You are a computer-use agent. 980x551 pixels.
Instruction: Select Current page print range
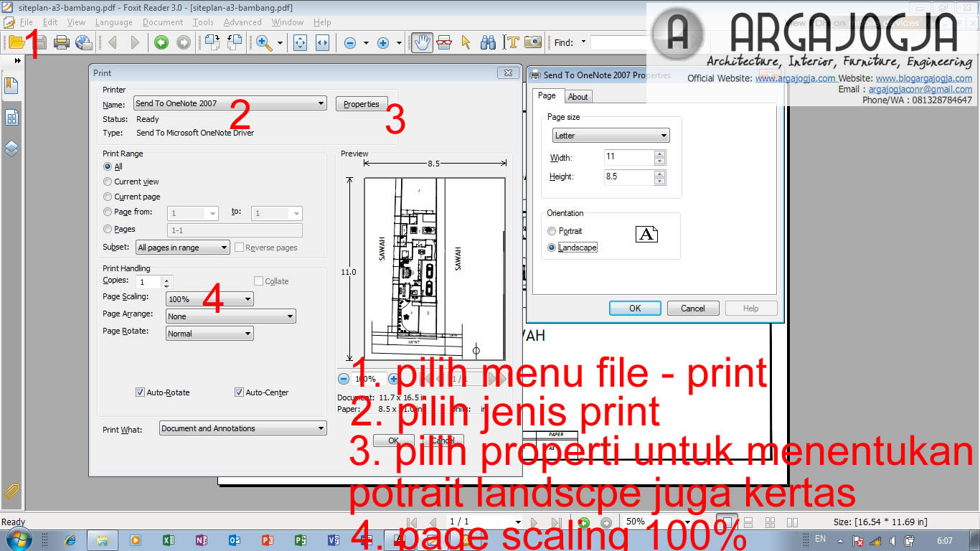(x=108, y=197)
